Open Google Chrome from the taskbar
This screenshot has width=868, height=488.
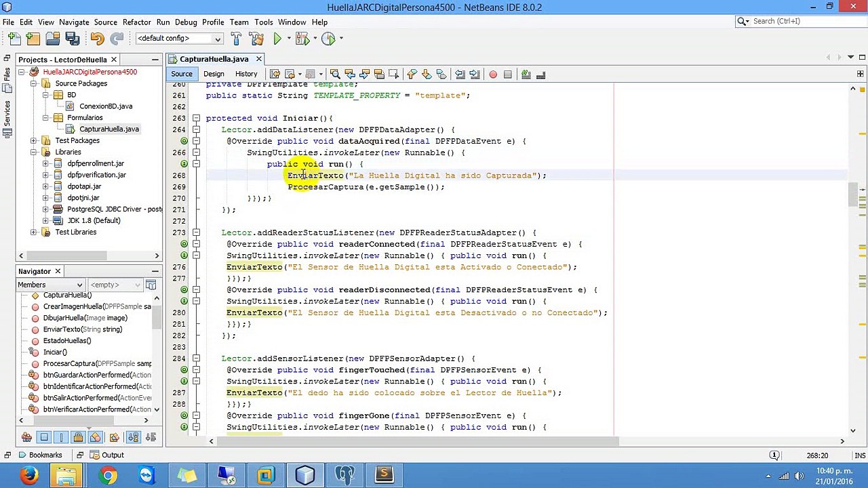click(x=108, y=476)
